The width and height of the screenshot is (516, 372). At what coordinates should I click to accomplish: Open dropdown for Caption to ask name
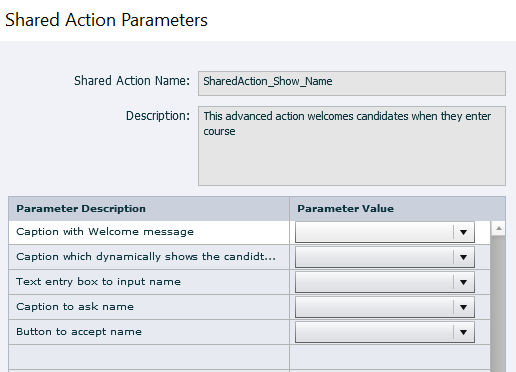coord(385,307)
